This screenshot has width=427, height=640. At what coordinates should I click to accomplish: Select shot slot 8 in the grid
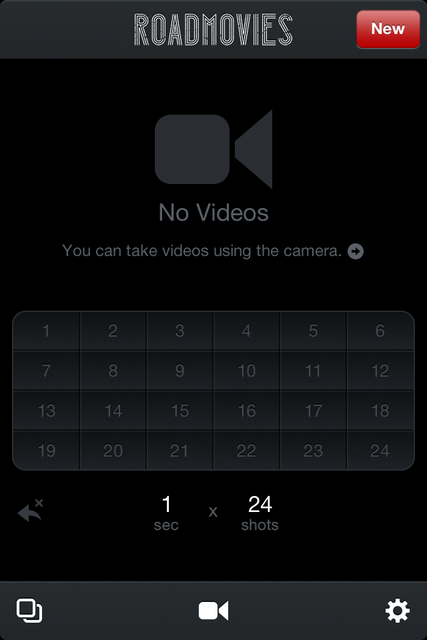click(113, 371)
